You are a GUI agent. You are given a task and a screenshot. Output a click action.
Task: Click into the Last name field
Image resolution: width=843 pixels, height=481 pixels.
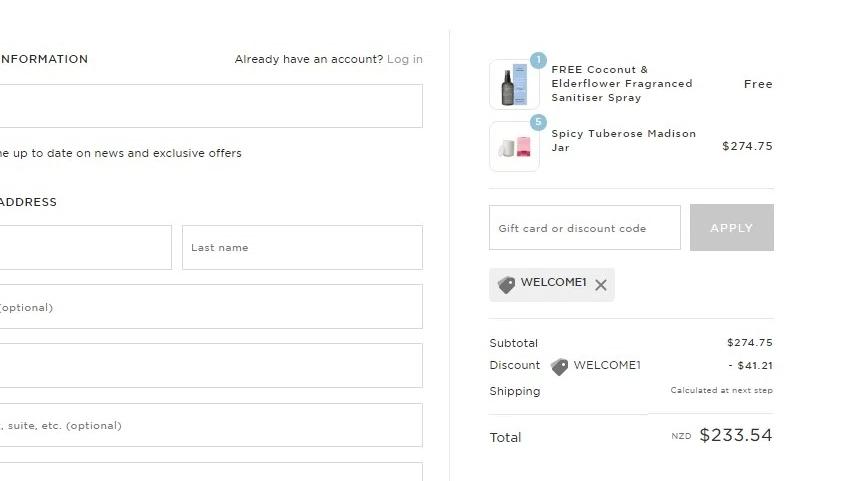pyautogui.click(x=302, y=247)
